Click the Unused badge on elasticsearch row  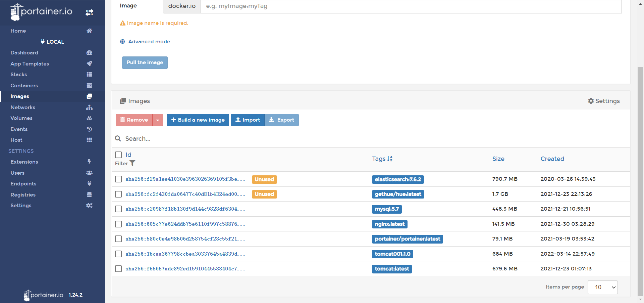tap(264, 179)
